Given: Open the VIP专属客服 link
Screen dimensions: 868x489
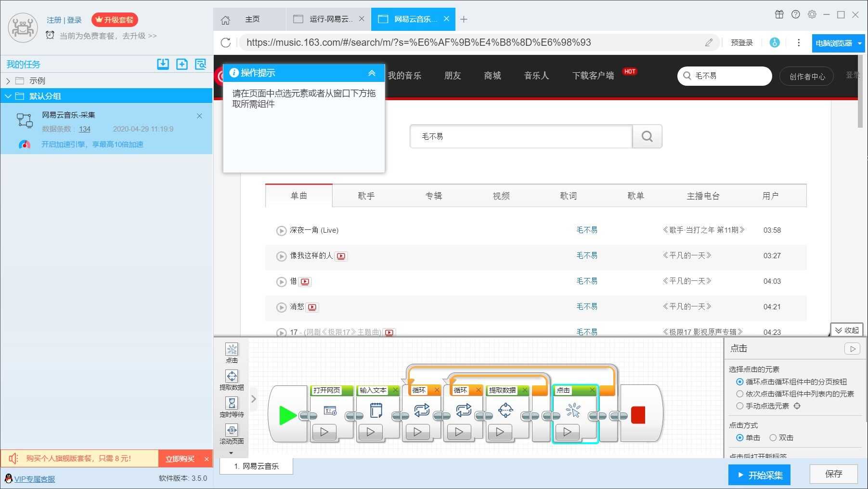Looking at the screenshot, I should [x=35, y=479].
